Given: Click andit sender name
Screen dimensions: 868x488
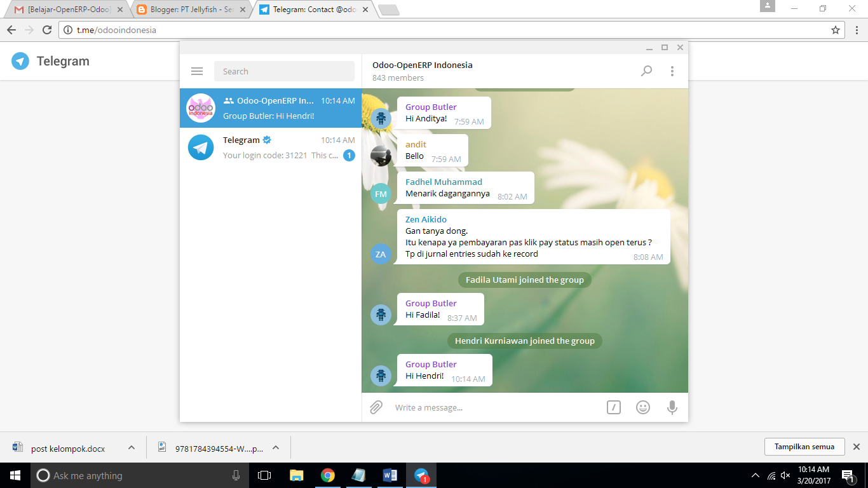Looking at the screenshot, I should tap(416, 144).
